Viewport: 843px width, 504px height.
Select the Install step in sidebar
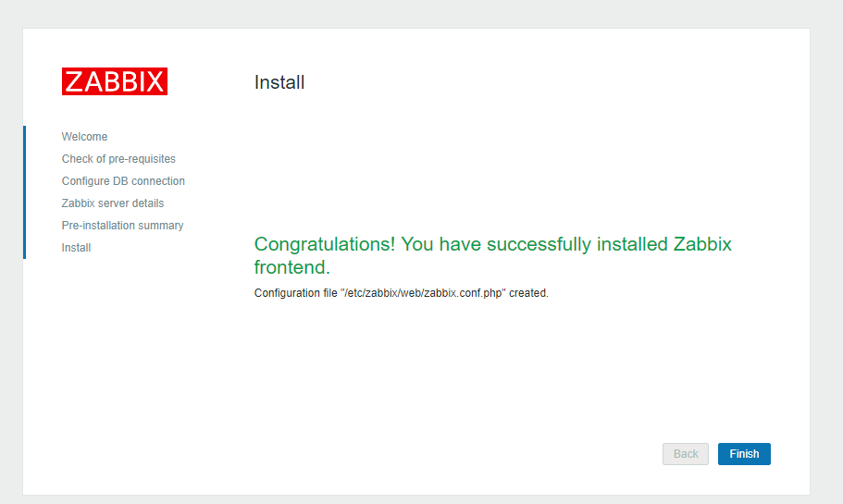coord(76,248)
